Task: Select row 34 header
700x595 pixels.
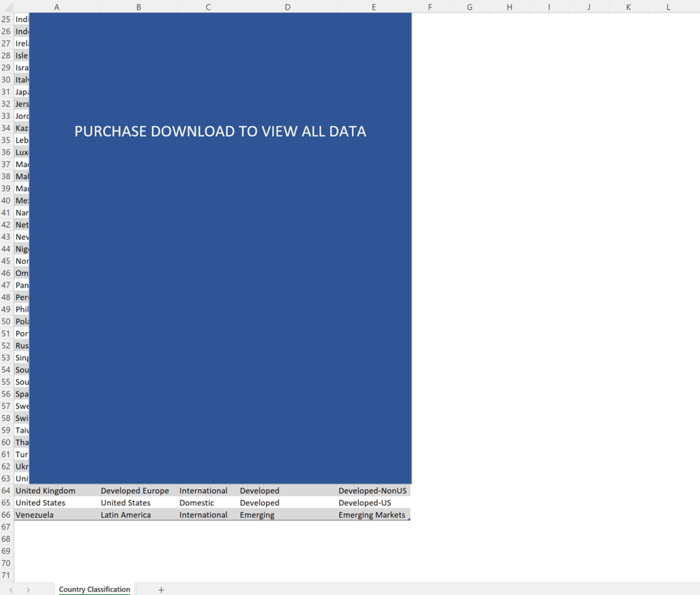Action: point(6,127)
